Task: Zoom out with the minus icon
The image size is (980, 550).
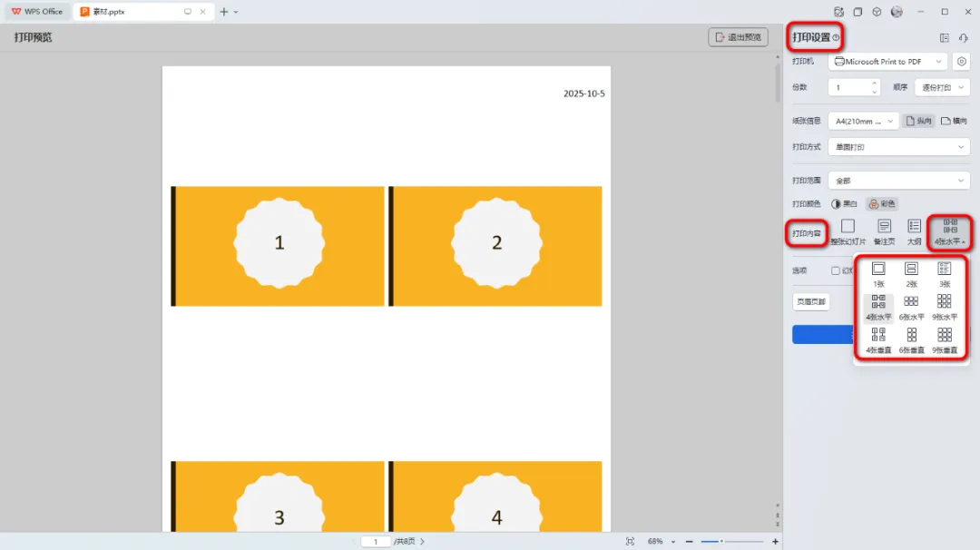Action: (x=690, y=541)
